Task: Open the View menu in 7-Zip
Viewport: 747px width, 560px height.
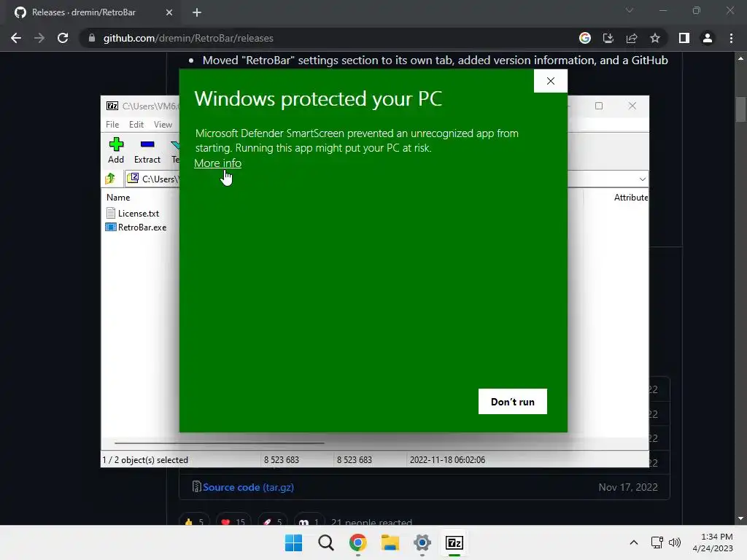Action: (163, 124)
